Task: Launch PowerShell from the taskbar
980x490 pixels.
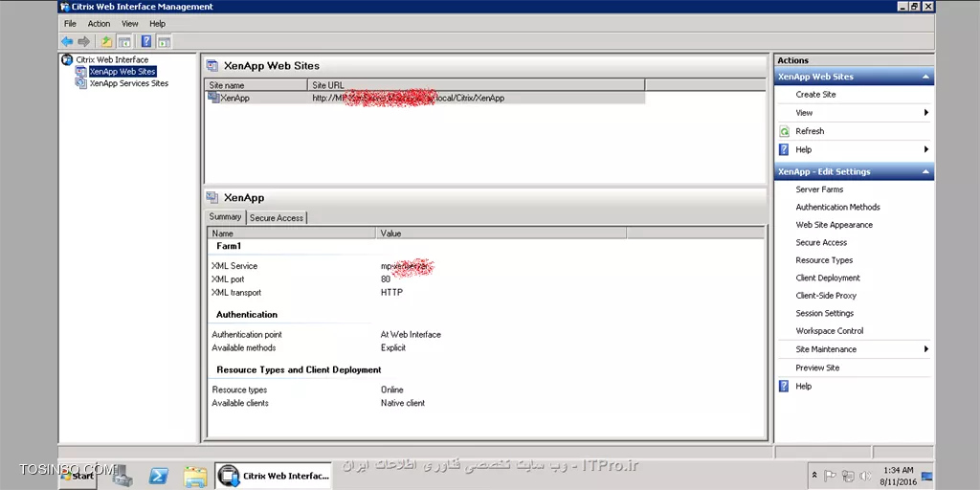Action: [159, 477]
